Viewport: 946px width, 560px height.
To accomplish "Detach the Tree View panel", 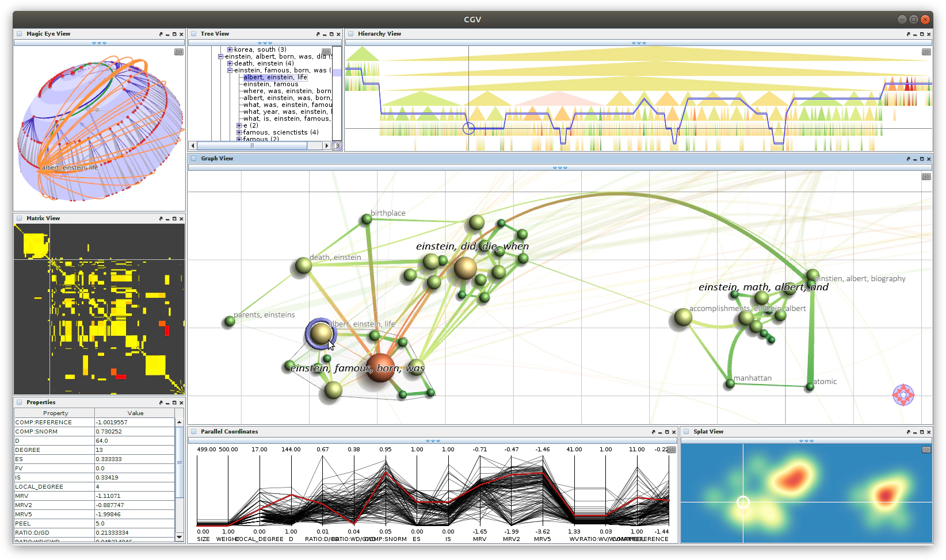I will pos(318,34).
